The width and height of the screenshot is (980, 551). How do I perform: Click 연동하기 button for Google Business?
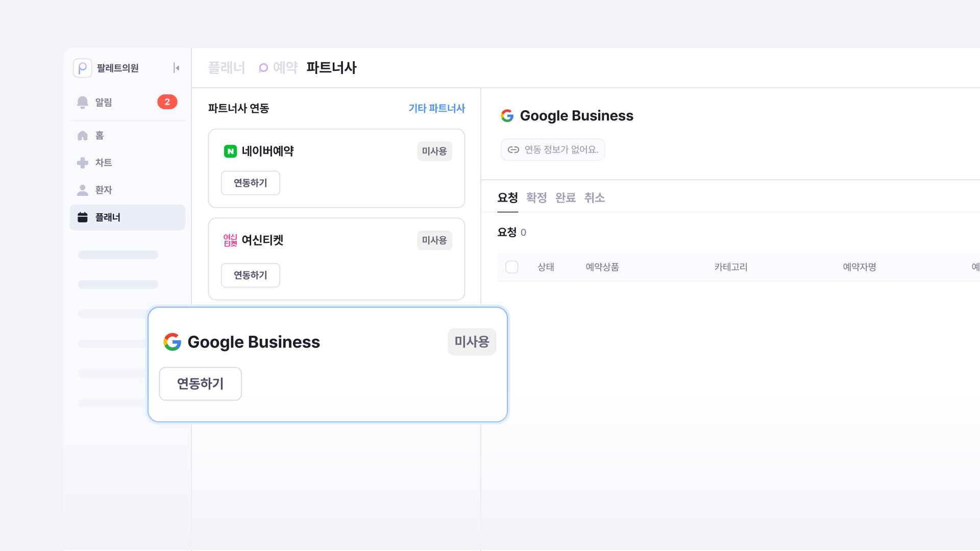click(x=200, y=384)
